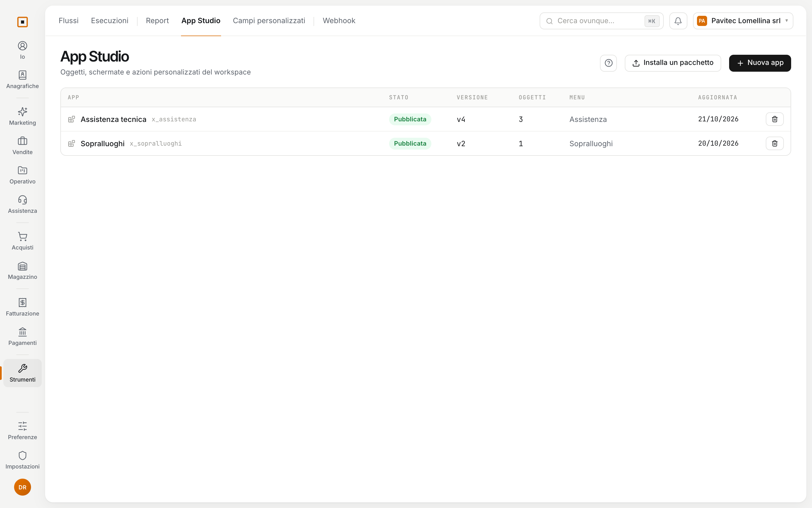
Task: Open the Vendite module
Action: [23, 145]
